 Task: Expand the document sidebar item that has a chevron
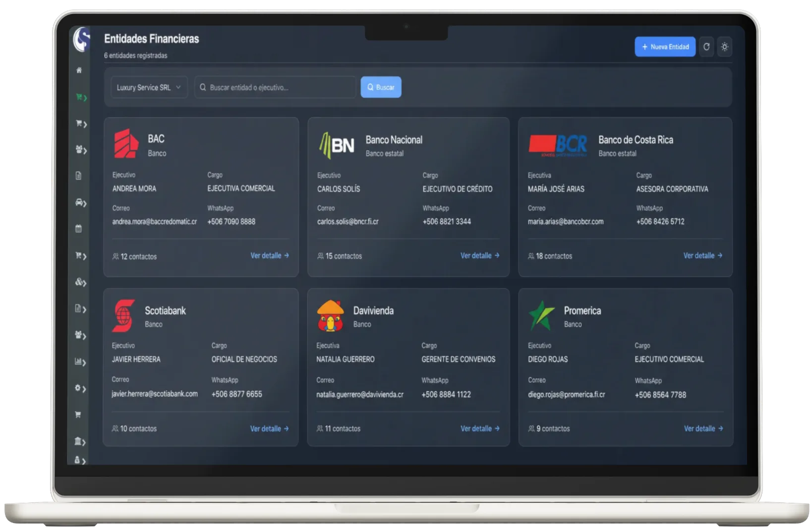click(x=81, y=308)
